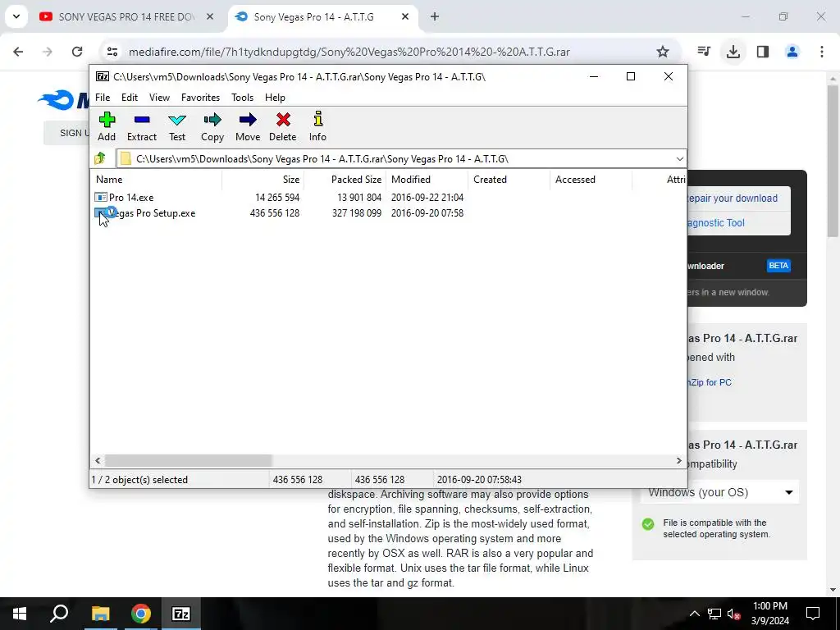
Task: Open Chrome downloads icon
Action: pyautogui.click(x=733, y=52)
